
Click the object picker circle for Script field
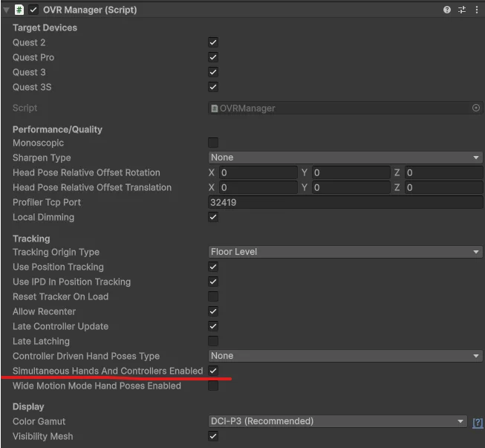click(x=476, y=108)
